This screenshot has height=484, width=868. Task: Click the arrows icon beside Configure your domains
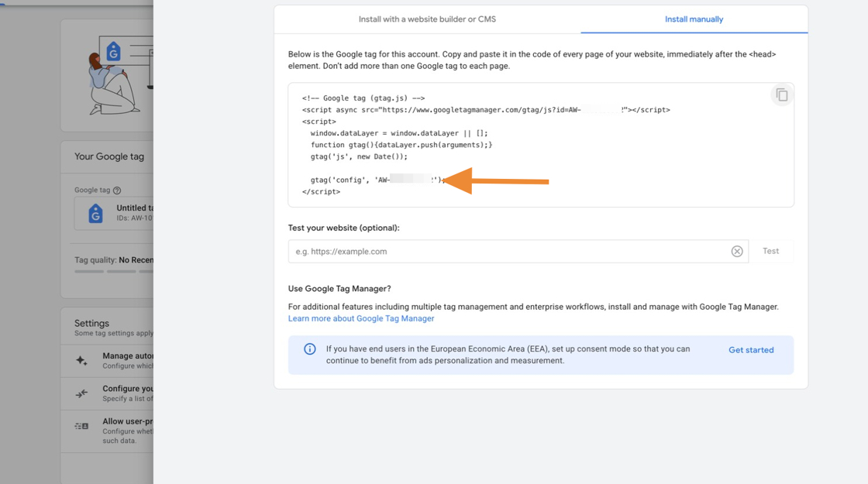[81, 393]
